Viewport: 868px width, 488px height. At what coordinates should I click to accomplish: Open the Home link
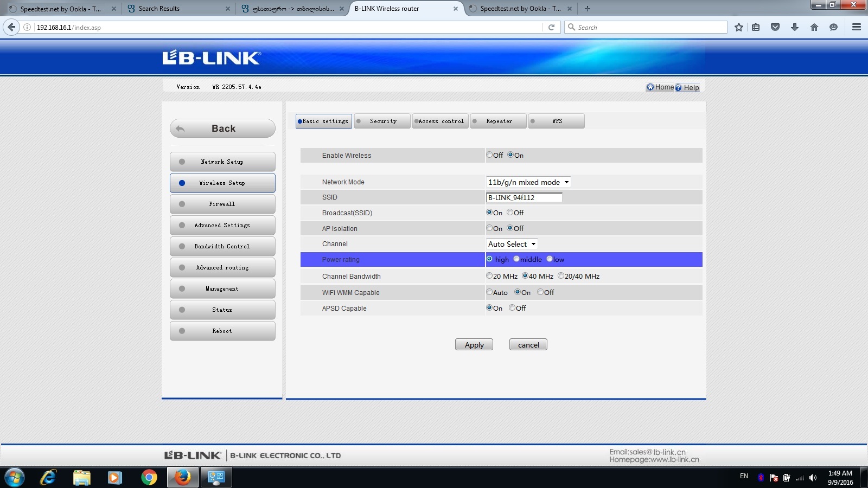(660, 87)
